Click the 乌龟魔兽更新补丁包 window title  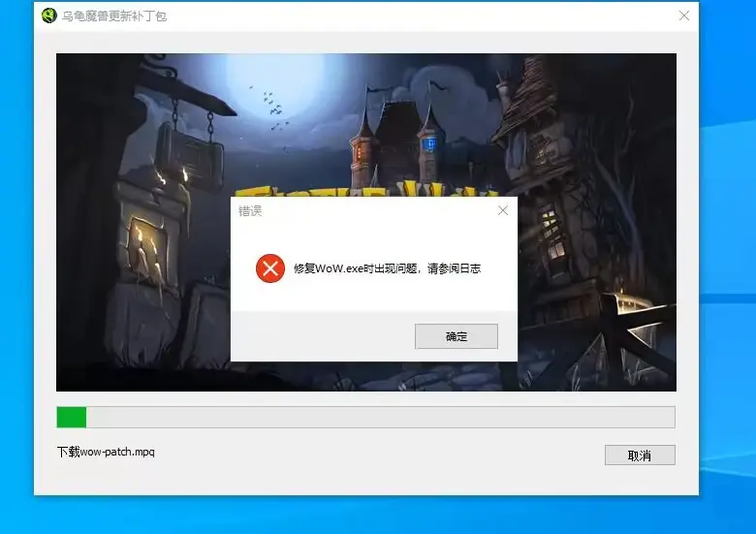[114, 16]
